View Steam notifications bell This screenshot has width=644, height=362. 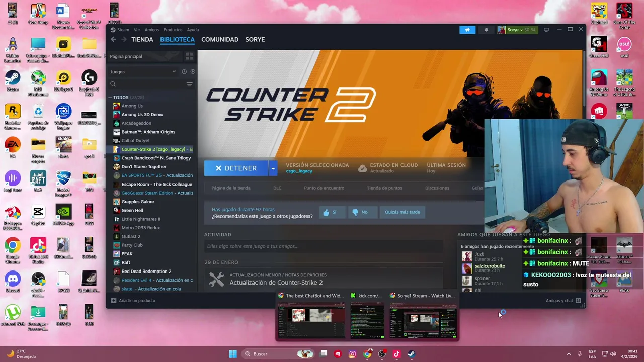click(486, 30)
